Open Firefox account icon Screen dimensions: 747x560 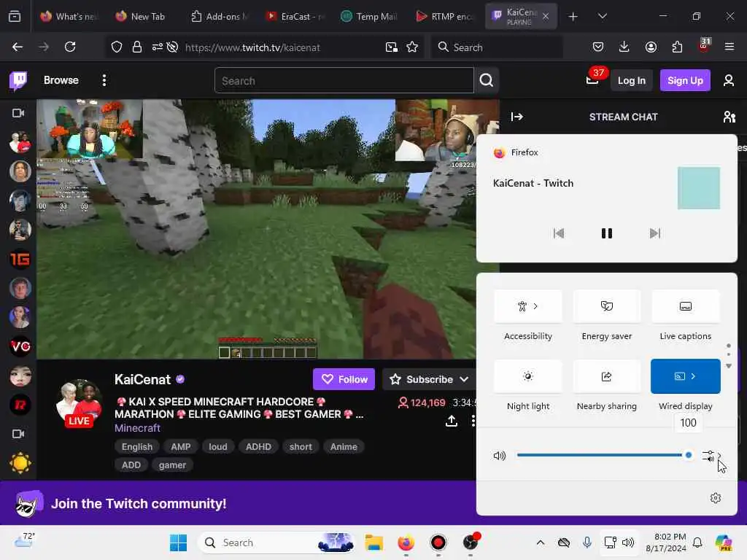(651, 47)
